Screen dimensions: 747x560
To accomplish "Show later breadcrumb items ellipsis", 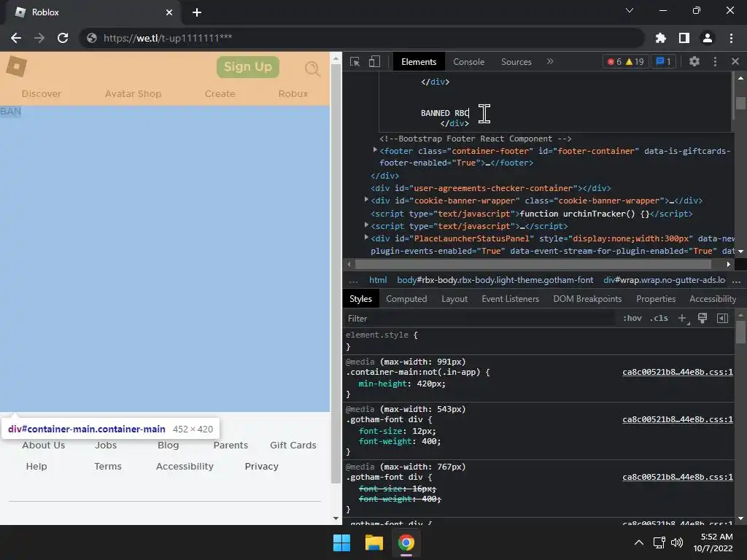I will [736, 280].
